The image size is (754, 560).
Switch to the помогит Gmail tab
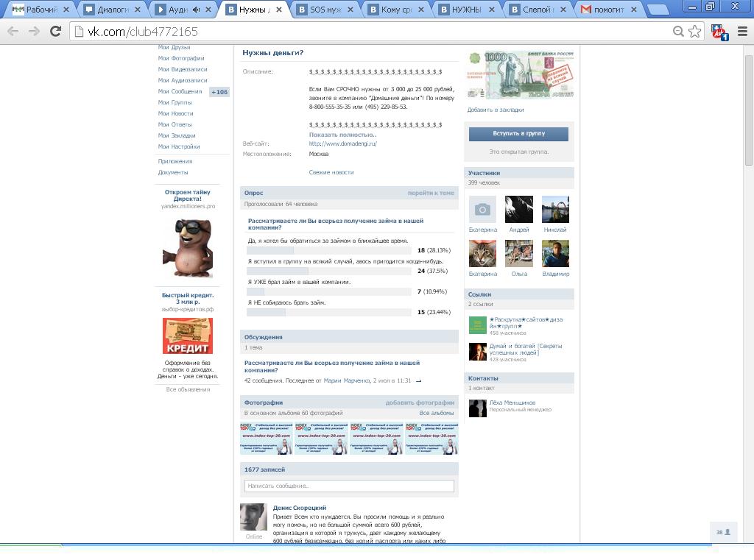pos(609,9)
